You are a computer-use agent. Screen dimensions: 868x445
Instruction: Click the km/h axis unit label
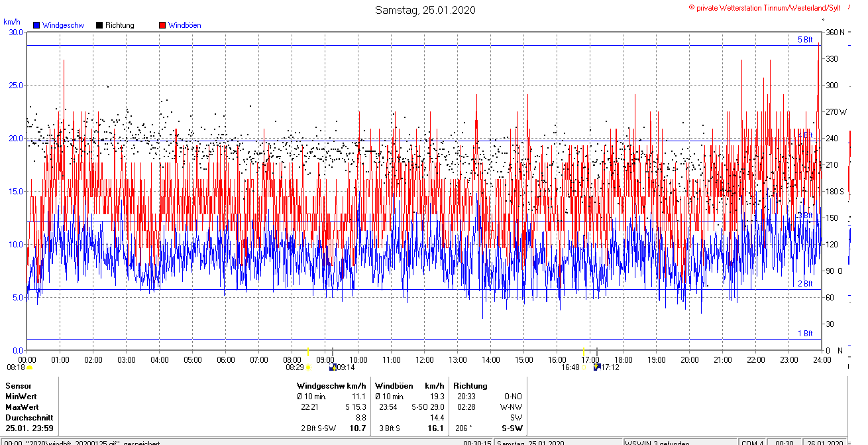coord(12,22)
